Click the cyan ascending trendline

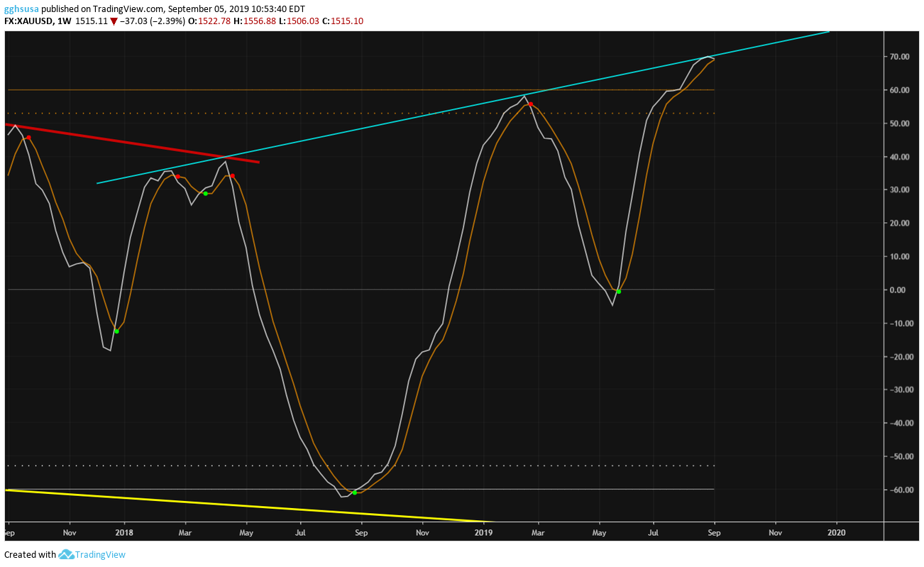pos(463,107)
